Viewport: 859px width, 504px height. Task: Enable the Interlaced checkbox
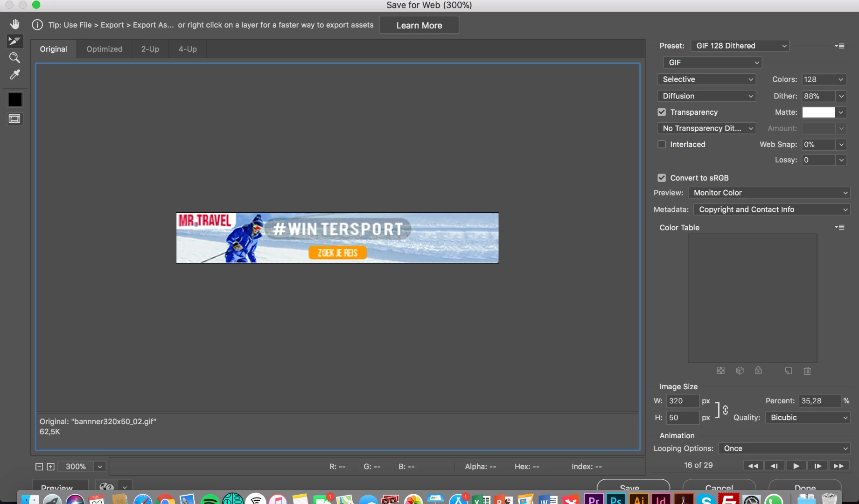pos(662,144)
